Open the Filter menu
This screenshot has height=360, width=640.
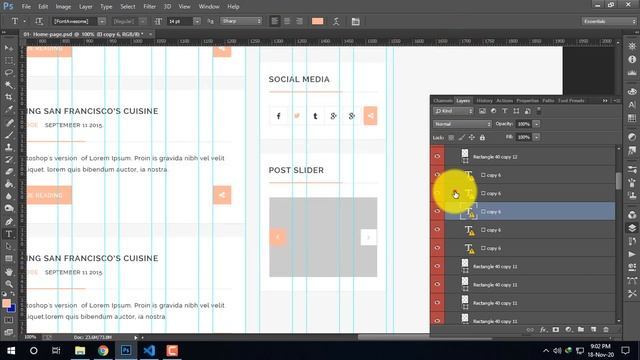coord(149,7)
